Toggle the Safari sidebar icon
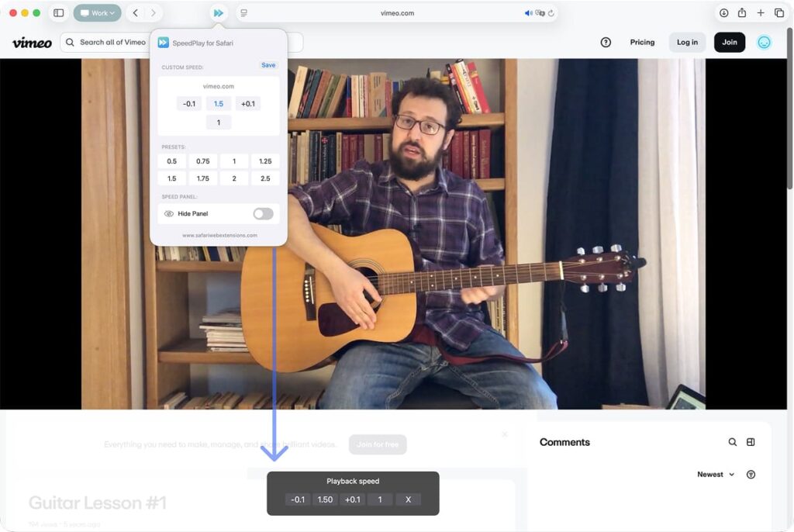The width and height of the screenshot is (794, 532). coord(58,13)
